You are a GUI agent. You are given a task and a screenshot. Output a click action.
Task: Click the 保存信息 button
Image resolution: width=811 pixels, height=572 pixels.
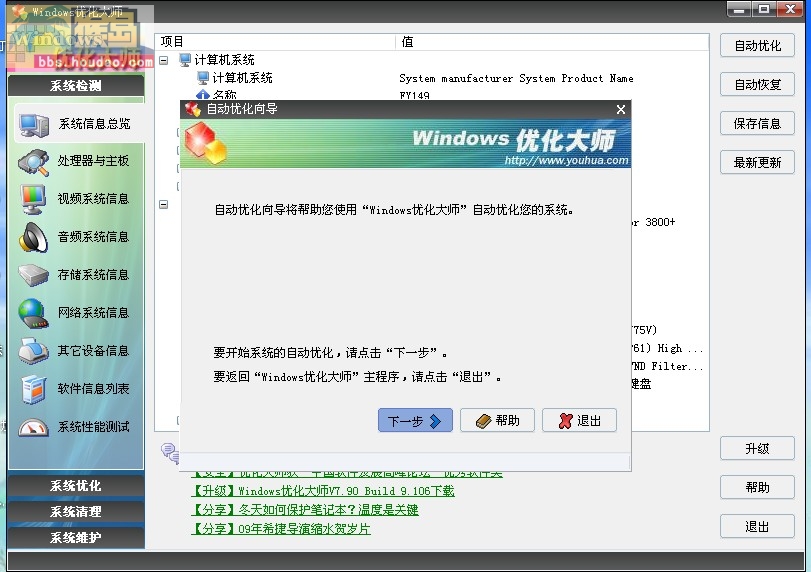[x=757, y=124]
